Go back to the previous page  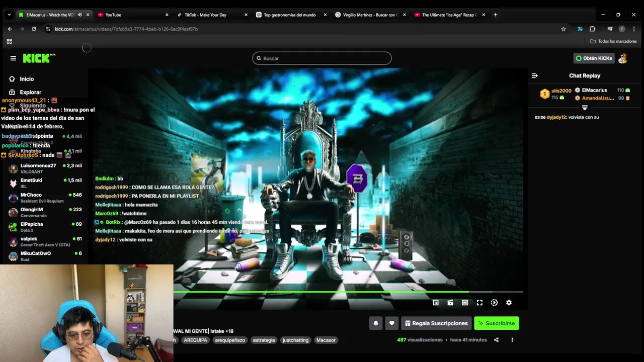tap(10, 29)
